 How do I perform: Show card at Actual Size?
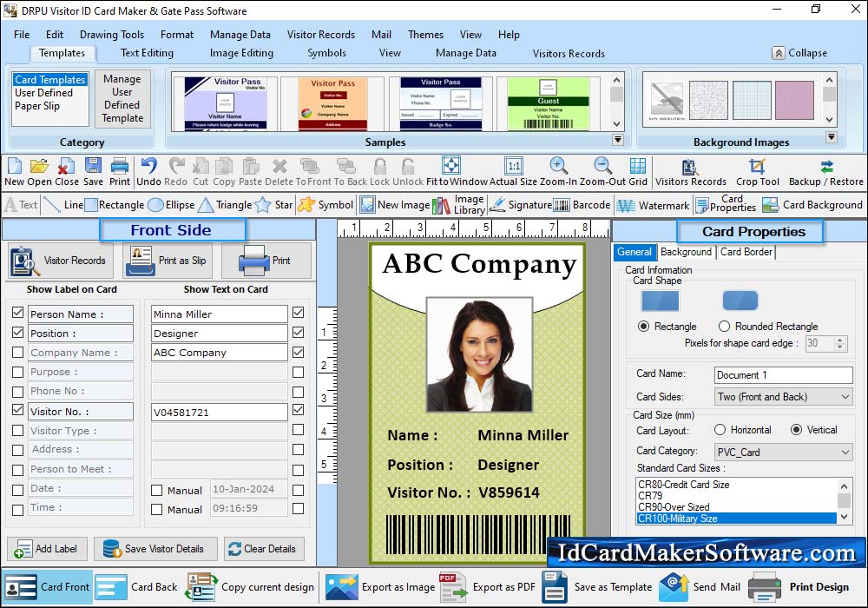(x=514, y=166)
